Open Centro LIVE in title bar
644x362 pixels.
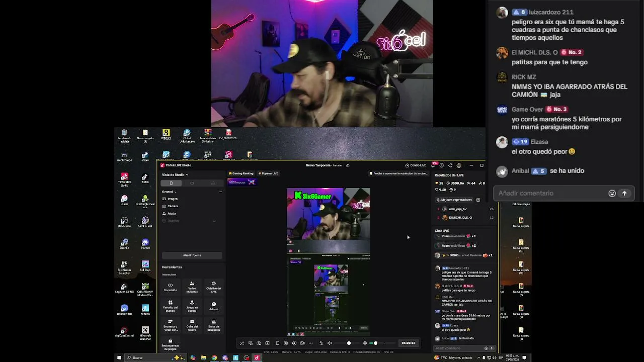[416, 165]
